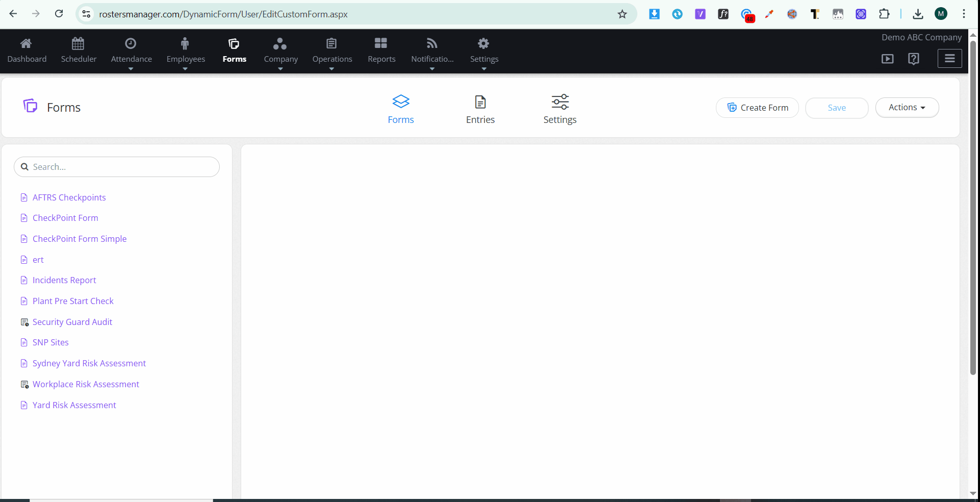Click the Create Form button
980x502 pixels.
tap(757, 108)
